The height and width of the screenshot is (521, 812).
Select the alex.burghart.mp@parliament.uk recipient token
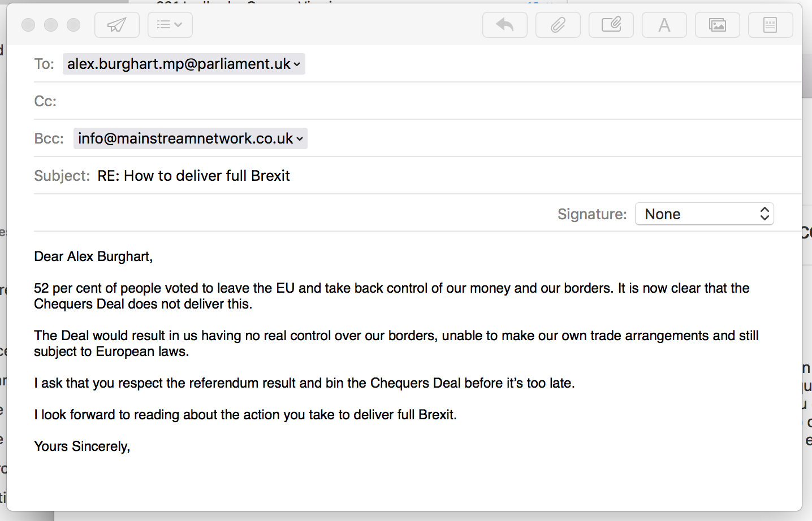pyautogui.click(x=179, y=64)
